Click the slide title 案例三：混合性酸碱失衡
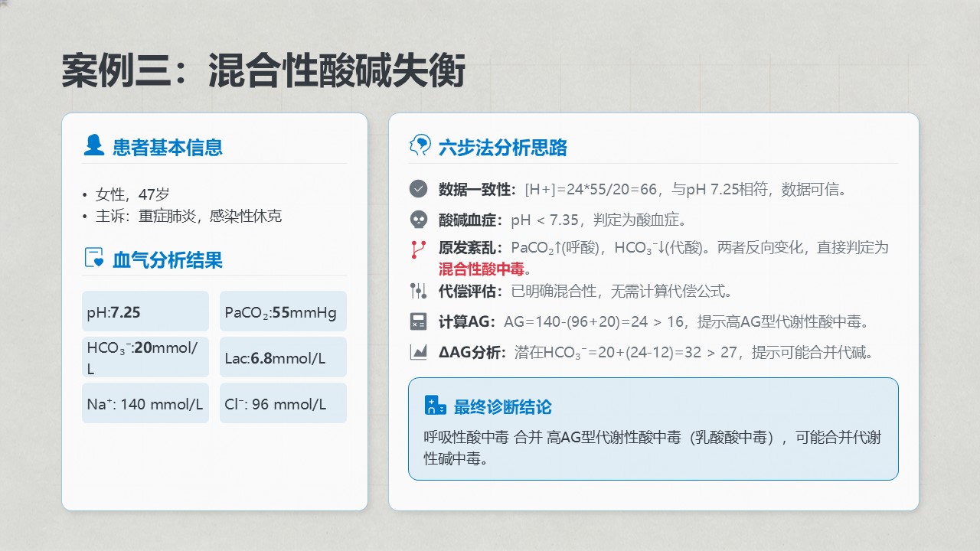 click(x=263, y=71)
